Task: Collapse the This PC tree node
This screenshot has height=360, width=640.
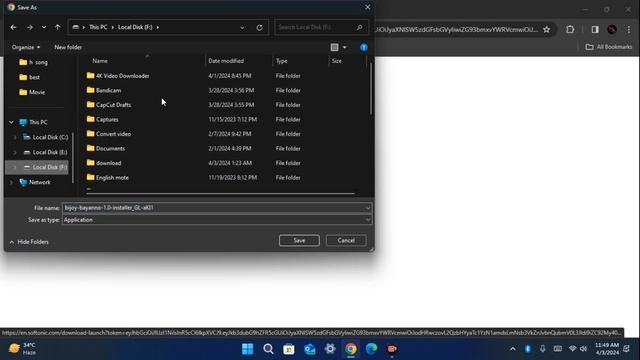Action: tap(11, 122)
